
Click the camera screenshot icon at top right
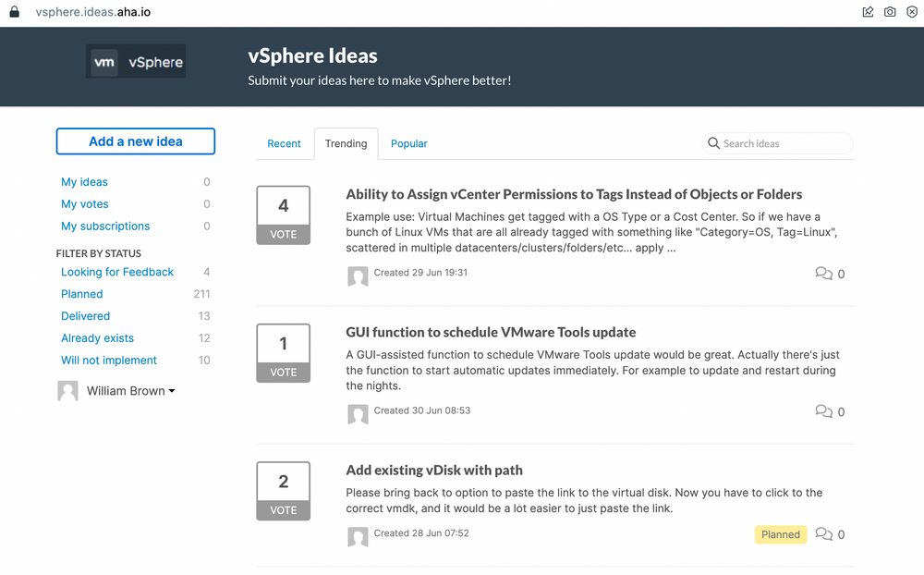890,12
